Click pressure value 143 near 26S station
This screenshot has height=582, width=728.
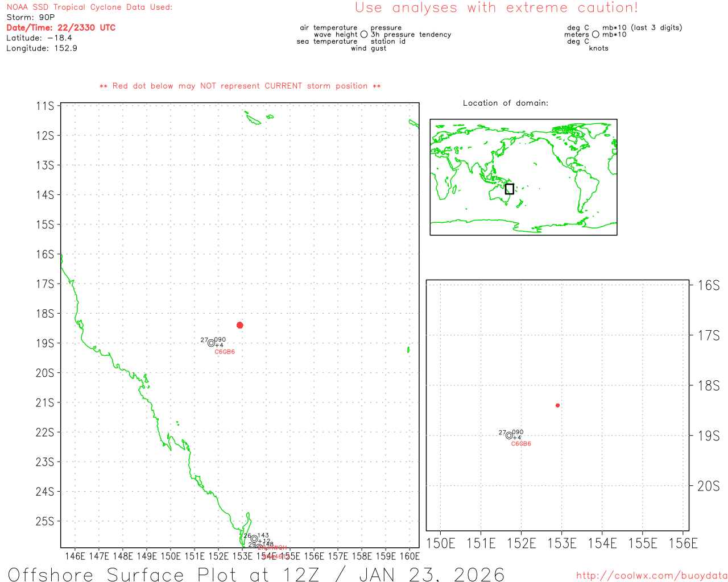263,535
